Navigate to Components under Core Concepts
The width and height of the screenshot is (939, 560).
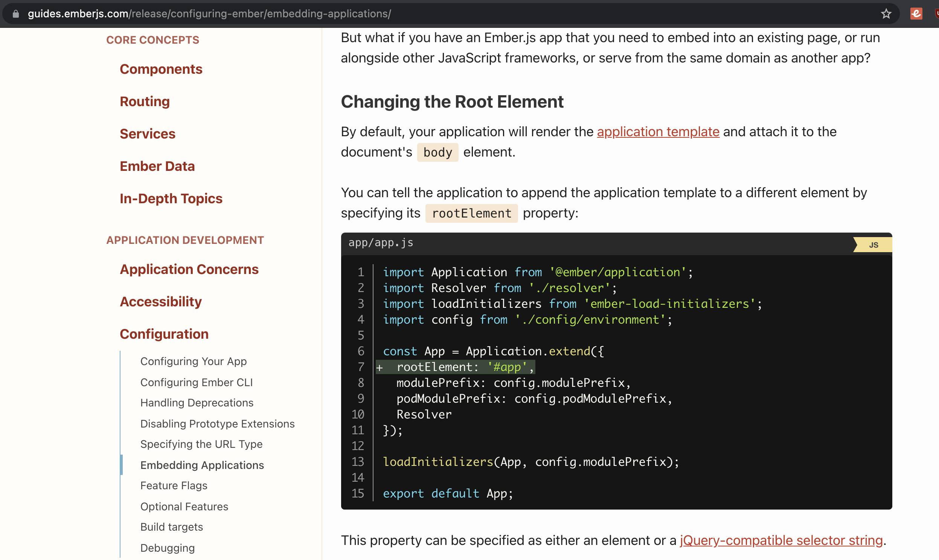coord(161,69)
